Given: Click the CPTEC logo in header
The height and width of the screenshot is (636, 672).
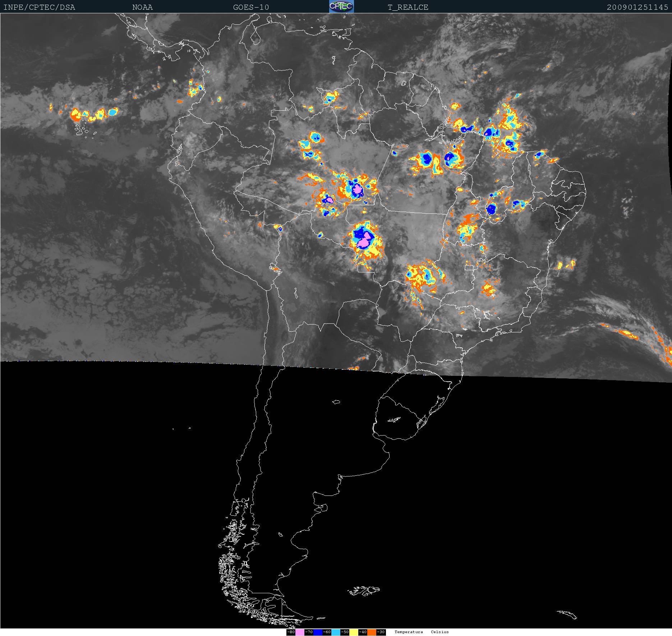Looking at the screenshot, I should tap(341, 6).
